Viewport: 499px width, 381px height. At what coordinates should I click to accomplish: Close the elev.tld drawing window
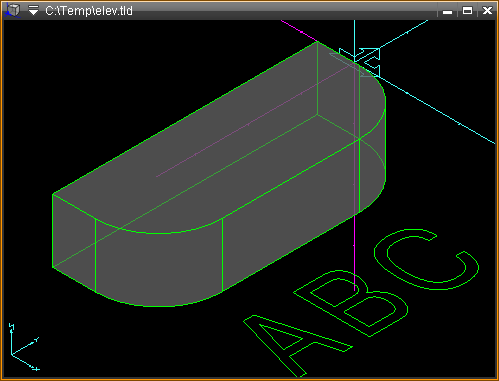pos(487,11)
